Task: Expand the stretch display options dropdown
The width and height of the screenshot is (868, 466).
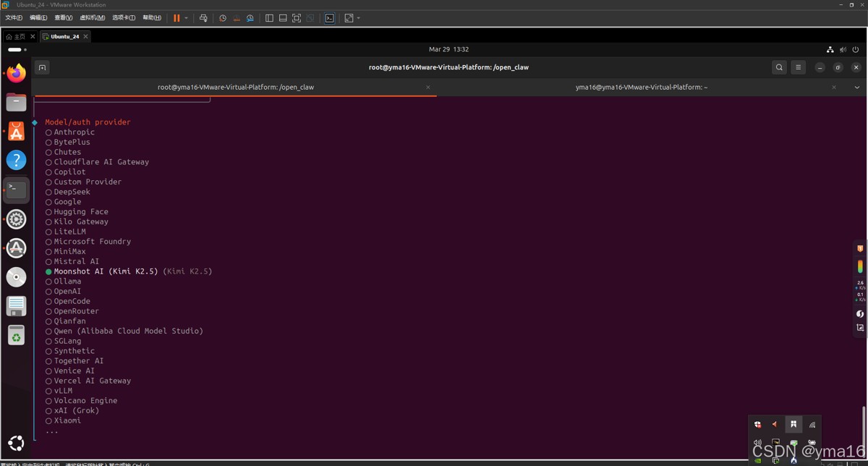Action: (358, 18)
